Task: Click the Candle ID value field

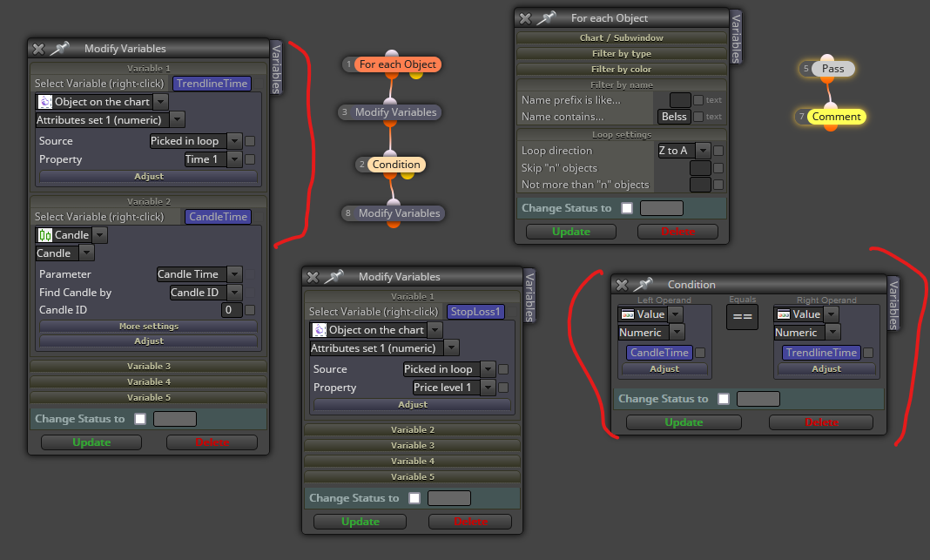Action: (232, 310)
